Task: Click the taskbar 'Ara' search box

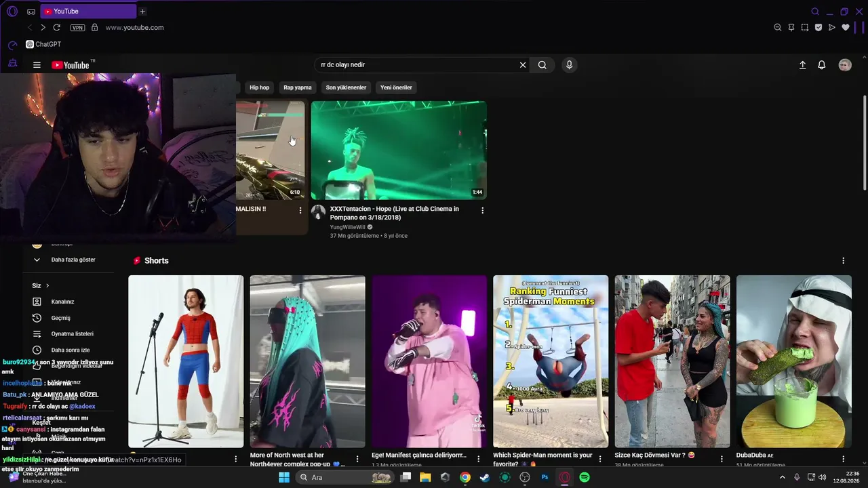Action: (x=346, y=477)
